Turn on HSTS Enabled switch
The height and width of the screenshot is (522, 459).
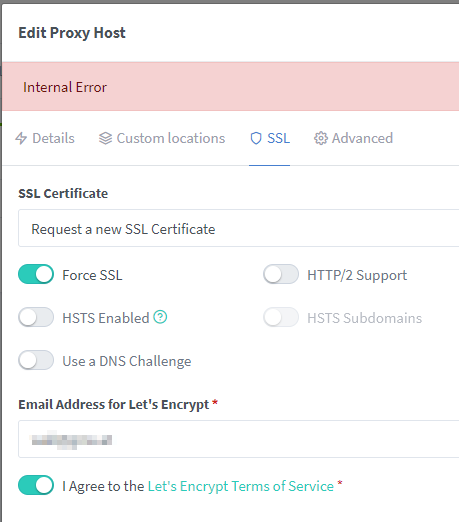(x=36, y=317)
